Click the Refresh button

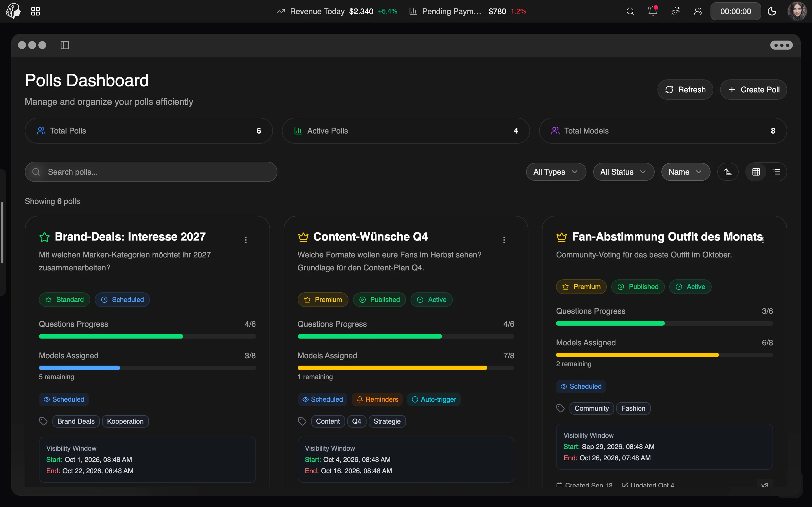pos(685,90)
